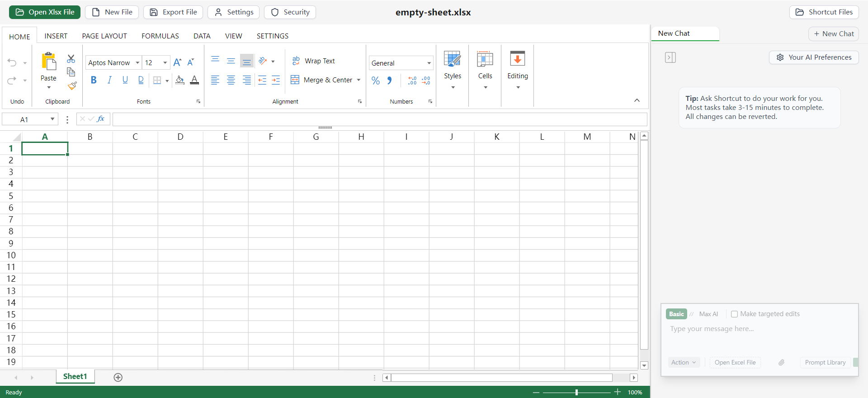Click the Export File button
868x398 pixels.
point(173,12)
